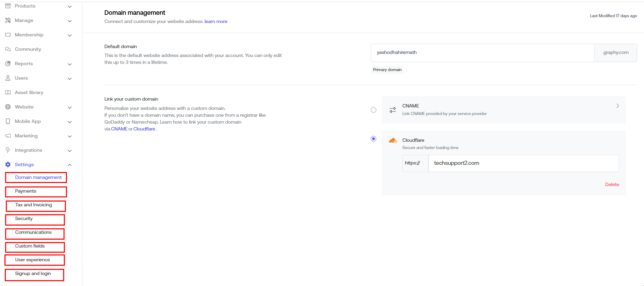Go to Signup and login settings
This screenshot has height=286, width=644.
coord(33,274)
